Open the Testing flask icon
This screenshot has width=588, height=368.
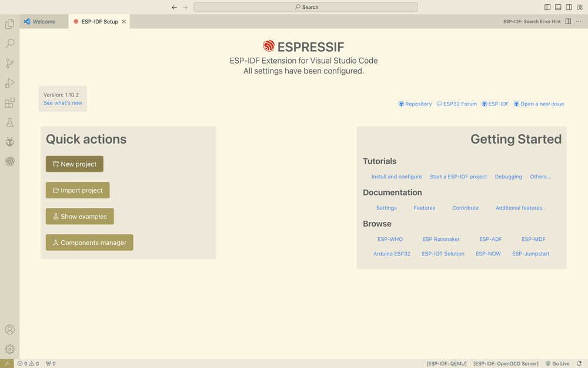[x=9, y=122]
